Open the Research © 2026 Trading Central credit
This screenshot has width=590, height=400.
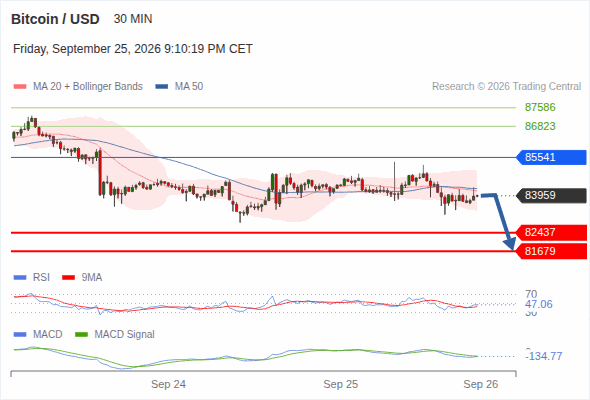pyautogui.click(x=506, y=87)
